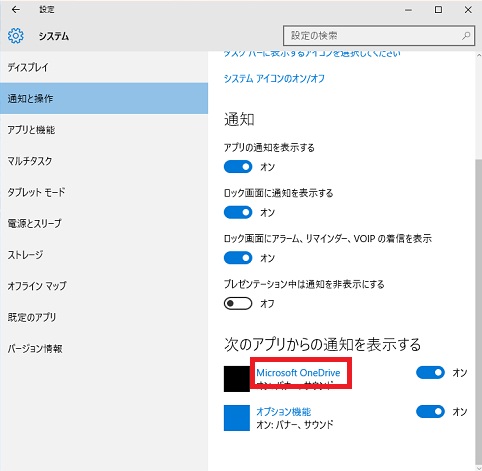Image resolution: width=482 pixels, height=471 pixels.
Task: Minimize the 設定 window
Action: point(408,10)
